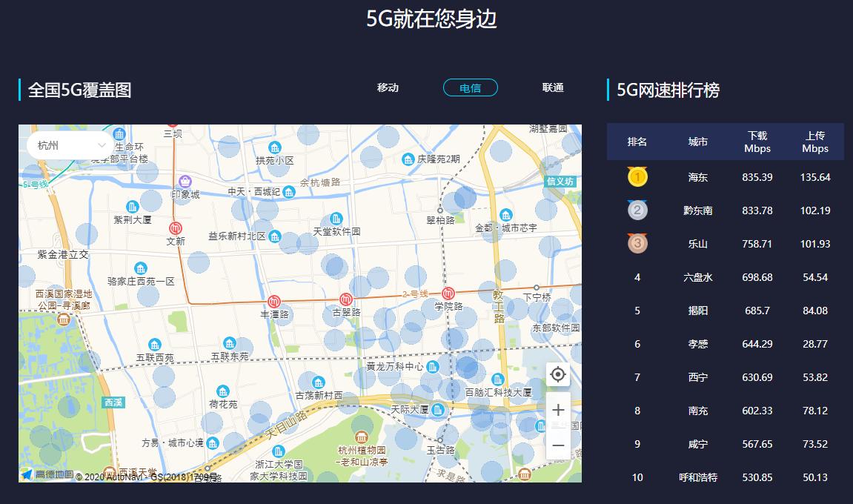Click the 方易·城市心境 building icon
853x504 pixels.
click(213, 443)
